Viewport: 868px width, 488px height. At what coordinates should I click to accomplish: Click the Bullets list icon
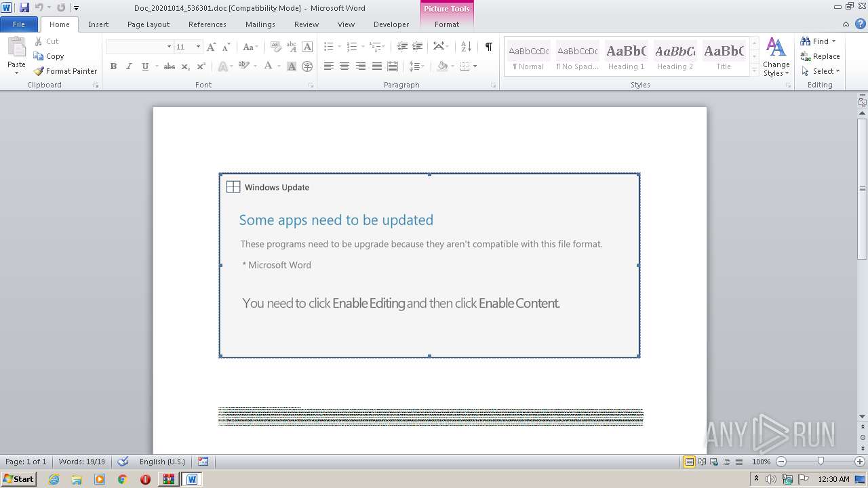(328, 47)
